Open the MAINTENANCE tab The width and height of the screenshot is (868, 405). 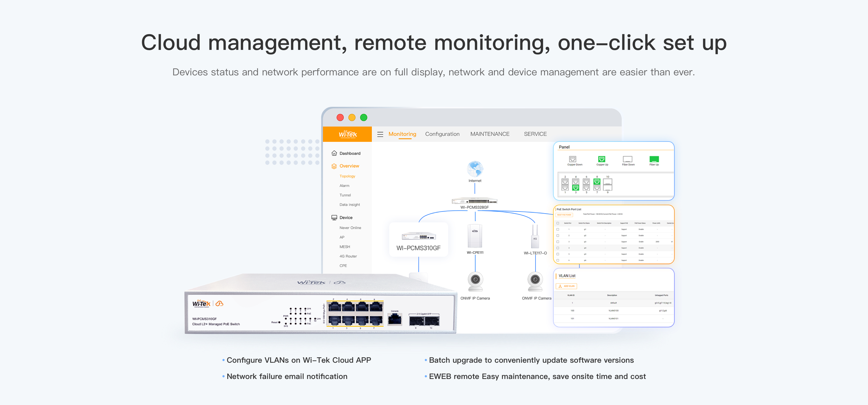490,134
